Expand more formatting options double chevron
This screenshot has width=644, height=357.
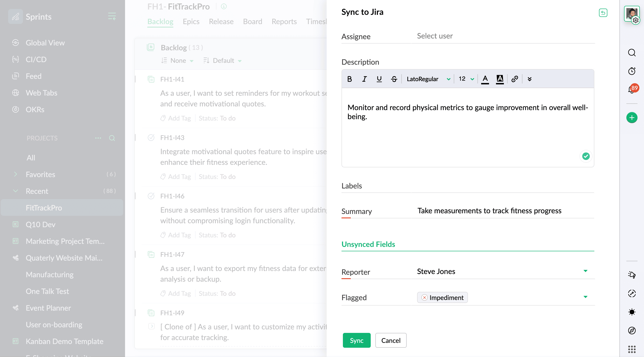(529, 79)
